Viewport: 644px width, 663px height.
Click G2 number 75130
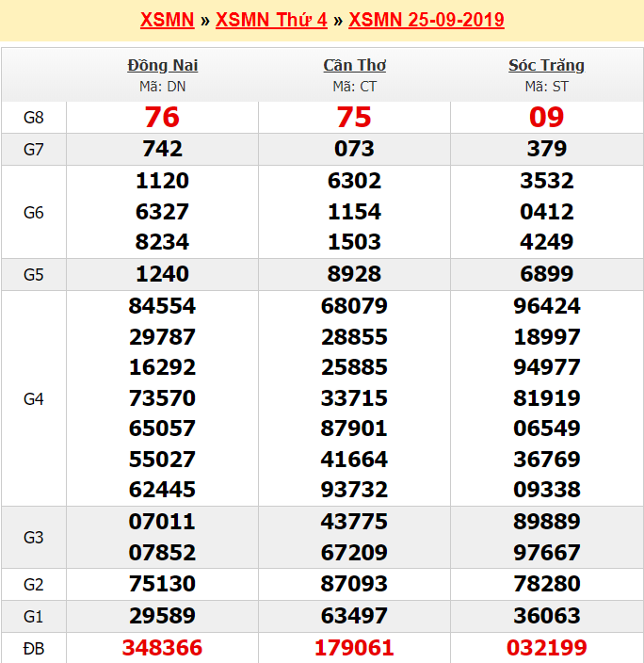pyautogui.click(x=162, y=584)
